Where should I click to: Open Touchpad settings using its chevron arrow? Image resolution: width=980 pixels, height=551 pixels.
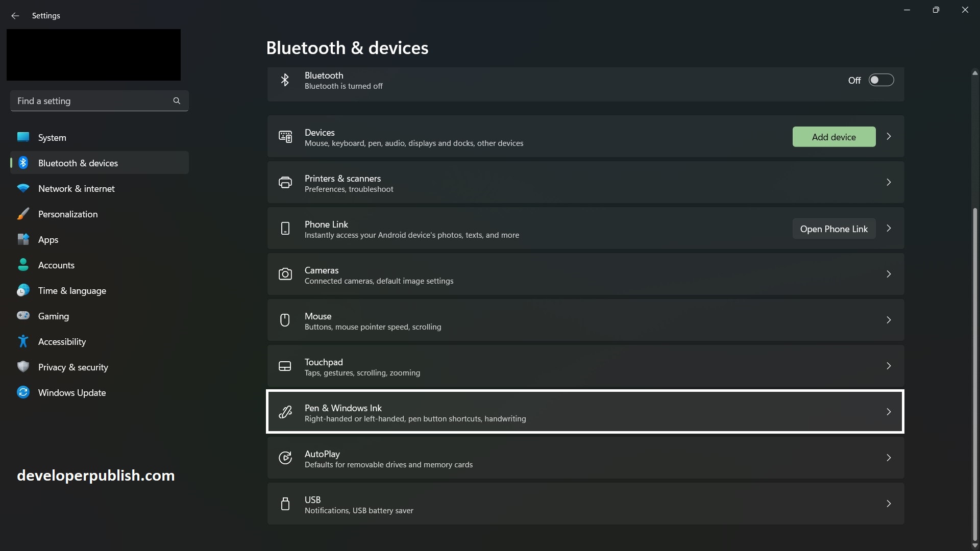(889, 366)
